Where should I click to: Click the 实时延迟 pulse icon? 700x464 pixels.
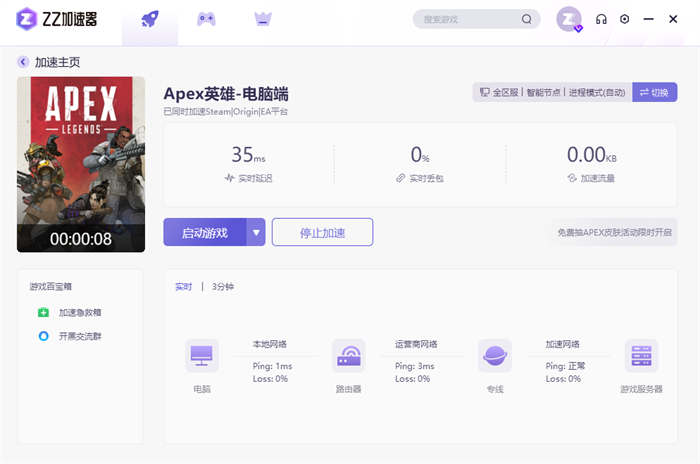click(x=229, y=178)
